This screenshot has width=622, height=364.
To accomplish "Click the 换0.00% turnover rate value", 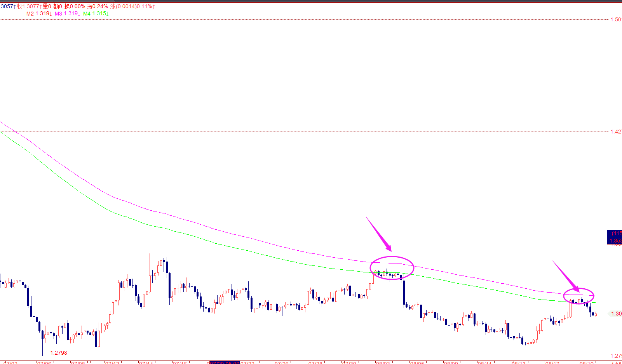I will pyautogui.click(x=75, y=7).
